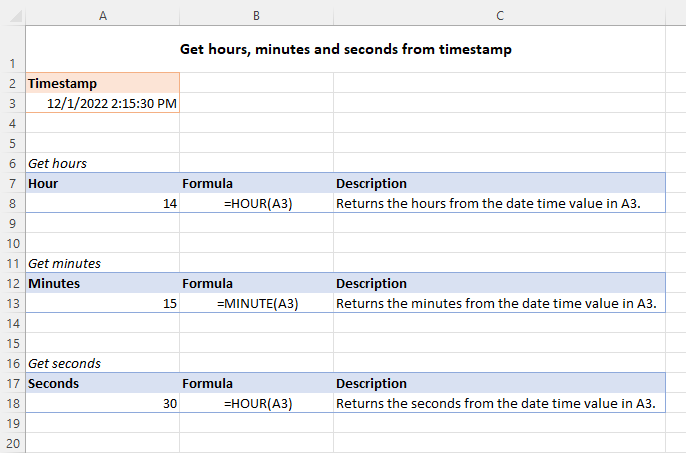This screenshot has height=453, width=686.
Task: Click the =MINUTE(A3) formula cell
Action: [257, 303]
